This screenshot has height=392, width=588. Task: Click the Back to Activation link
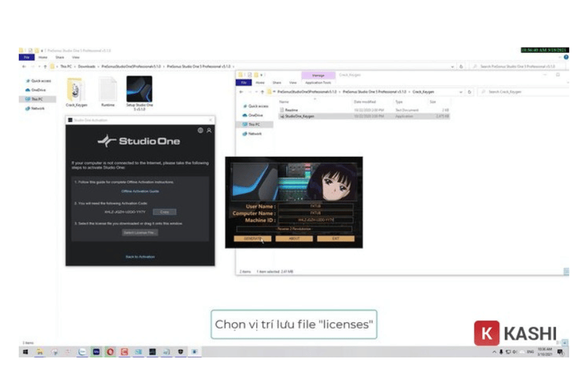(140, 257)
